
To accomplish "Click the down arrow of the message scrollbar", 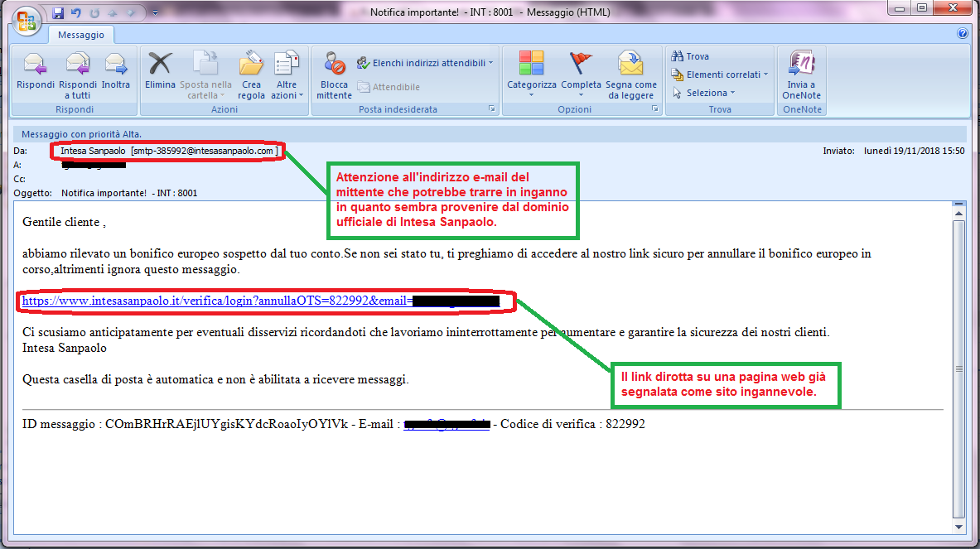I will pyautogui.click(x=958, y=527).
